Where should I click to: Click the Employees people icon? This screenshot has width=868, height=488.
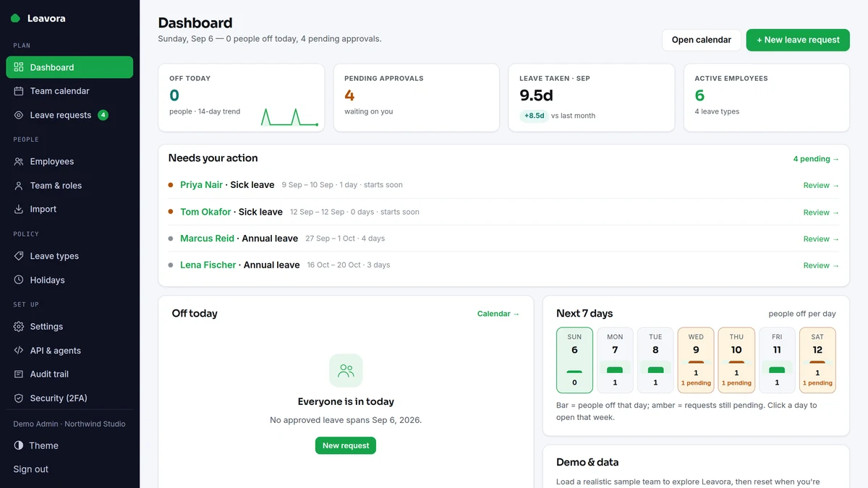point(19,161)
